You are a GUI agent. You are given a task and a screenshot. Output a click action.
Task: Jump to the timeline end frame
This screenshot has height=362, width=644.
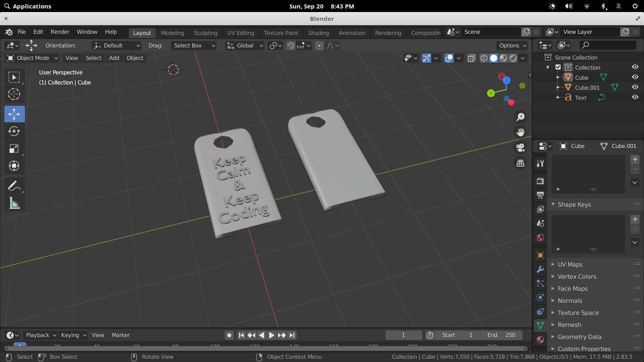(x=292, y=335)
